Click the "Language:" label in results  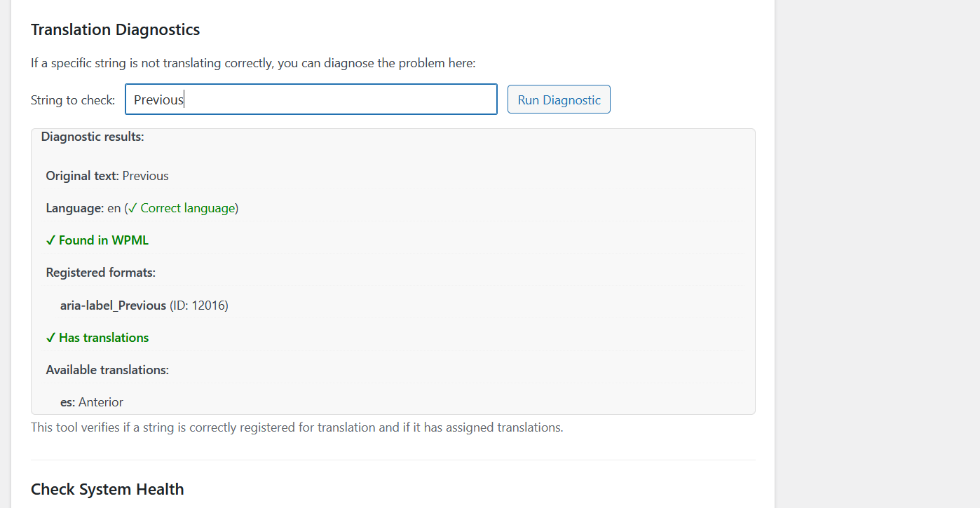[x=75, y=208]
